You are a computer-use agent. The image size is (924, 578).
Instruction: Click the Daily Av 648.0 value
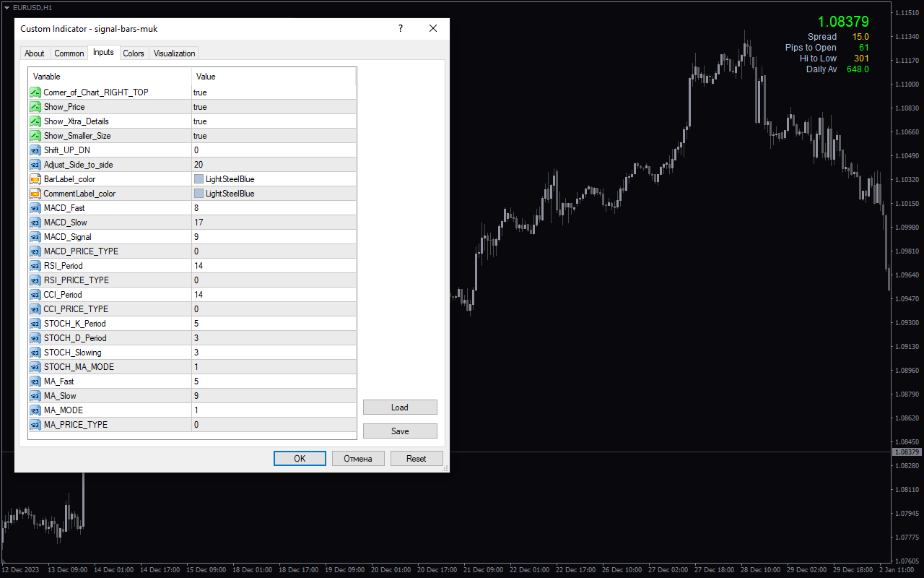click(858, 69)
